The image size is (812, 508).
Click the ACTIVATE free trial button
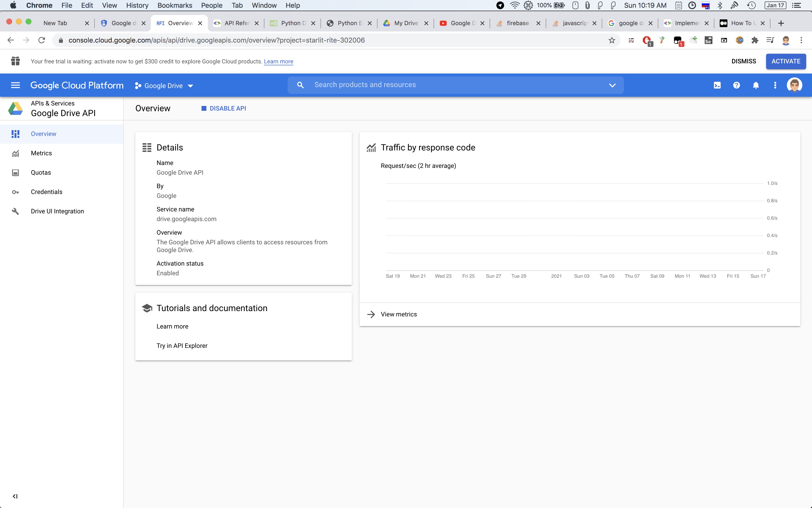pos(786,61)
